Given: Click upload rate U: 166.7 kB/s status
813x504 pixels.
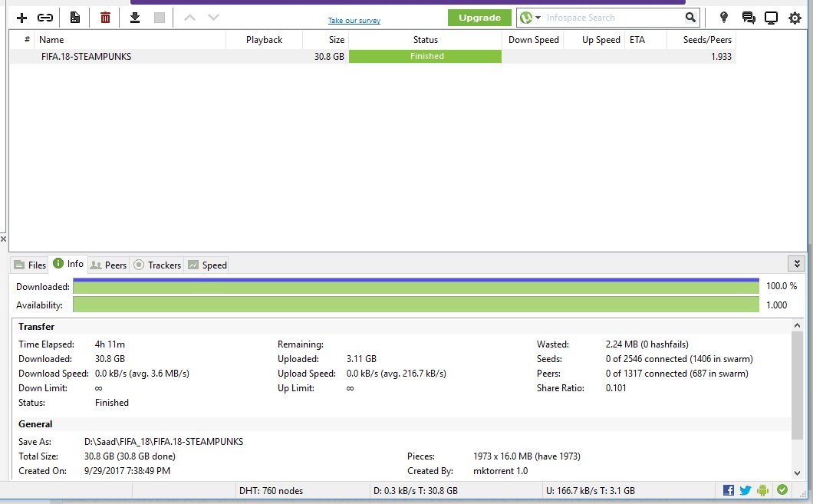Looking at the screenshot, I should [590, 490].
